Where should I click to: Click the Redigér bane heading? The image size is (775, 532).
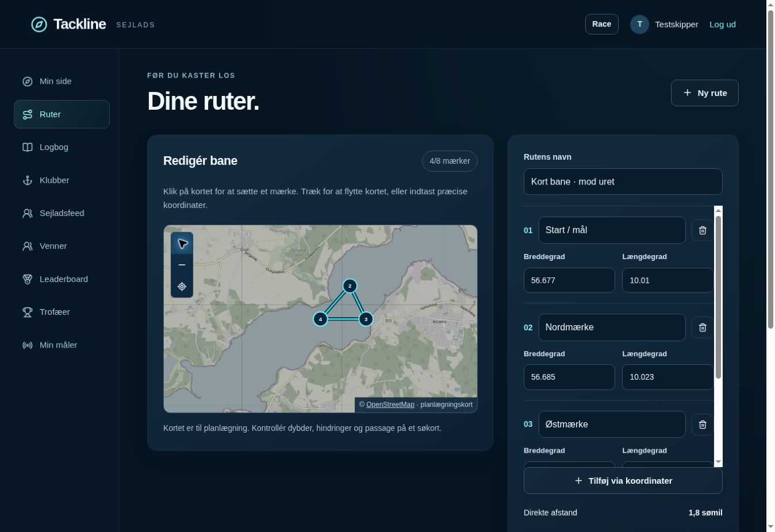pos(200,161)
